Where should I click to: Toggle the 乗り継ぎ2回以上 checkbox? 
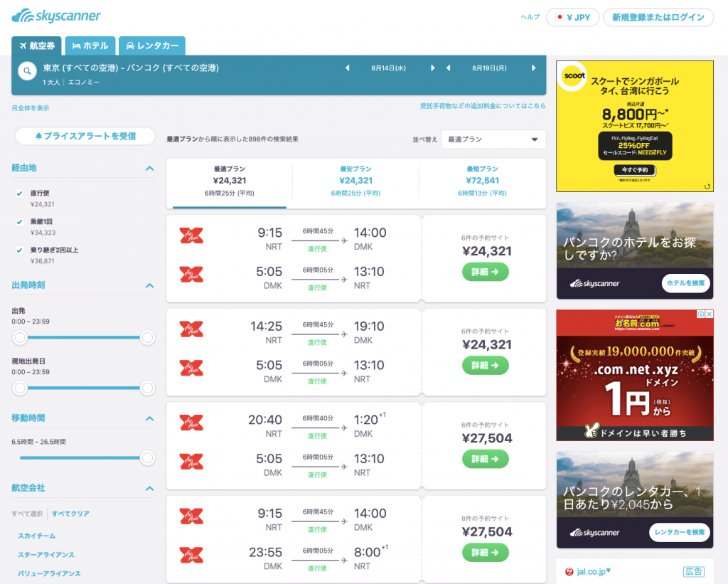pyautogui.click(x=20, y=250)
